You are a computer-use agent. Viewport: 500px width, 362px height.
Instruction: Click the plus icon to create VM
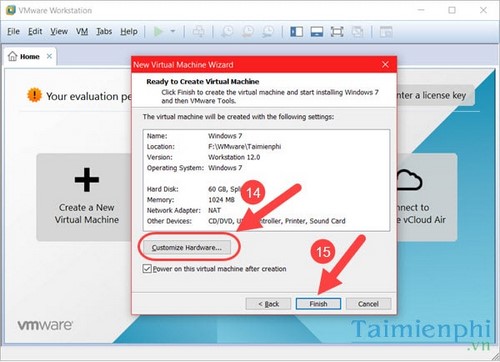[x=87, y=180]
